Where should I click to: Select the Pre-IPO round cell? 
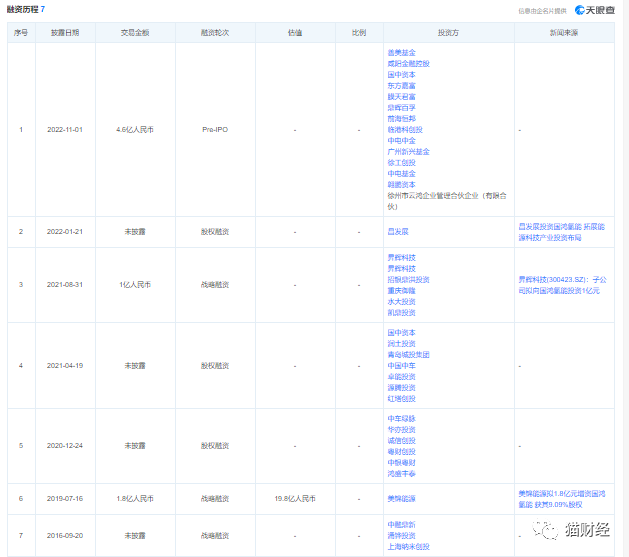coord(215,130)
